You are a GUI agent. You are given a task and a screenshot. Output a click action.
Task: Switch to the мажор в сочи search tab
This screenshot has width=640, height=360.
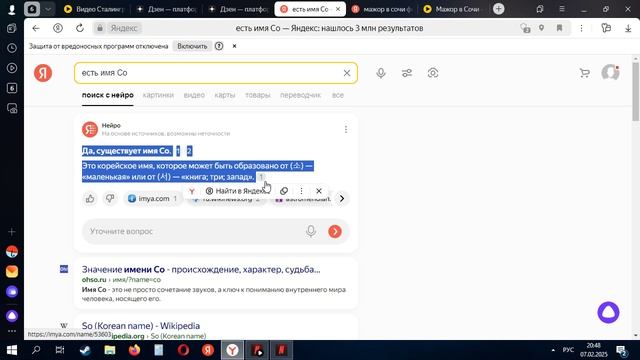click(x=382, y=9)
